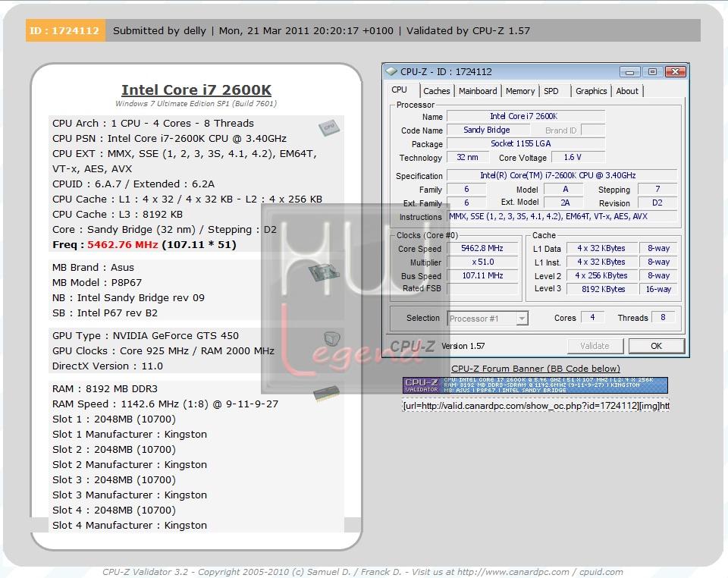
Task: Click the Slot 4 : 2048MB (10700) line
Action: coord(115,510)
